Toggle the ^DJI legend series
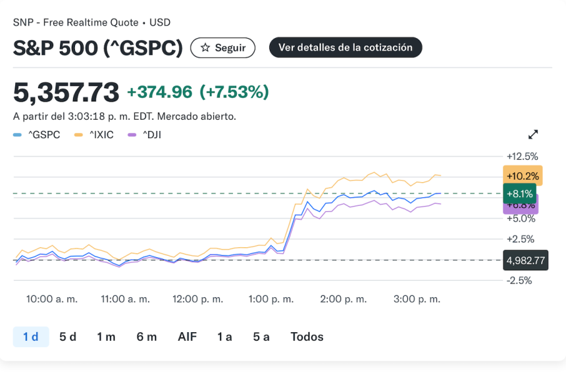 click(145, 135)
